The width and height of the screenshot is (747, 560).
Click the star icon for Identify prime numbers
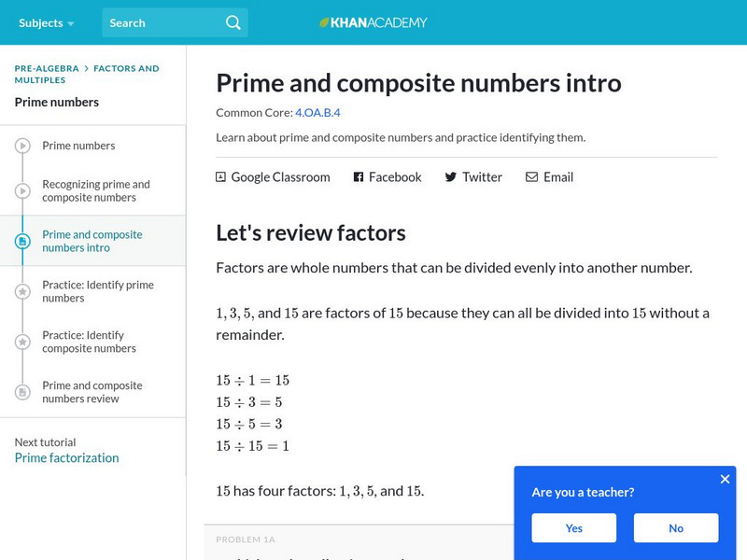click(x=22, y=292)
